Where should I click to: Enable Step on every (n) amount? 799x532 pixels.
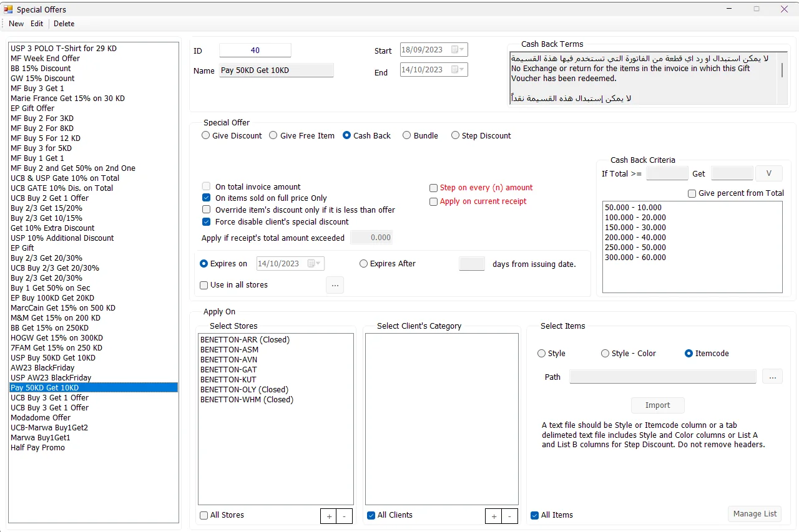click(481, 187)
